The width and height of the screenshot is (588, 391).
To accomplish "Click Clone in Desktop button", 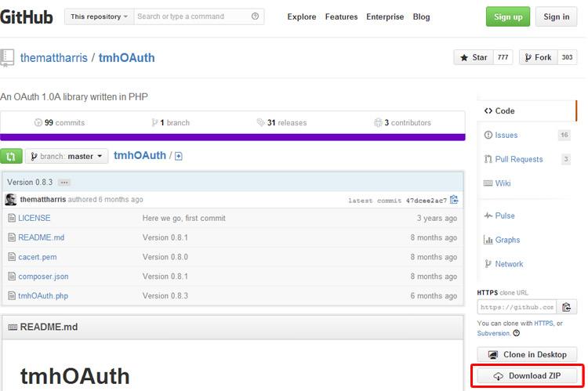I will point(527,355).
